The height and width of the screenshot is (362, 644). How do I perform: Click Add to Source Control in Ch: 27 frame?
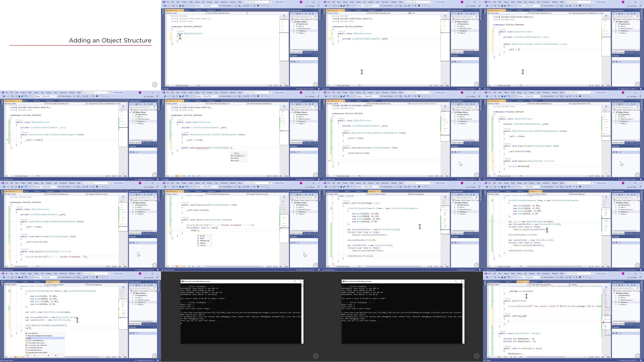(145, 179)
